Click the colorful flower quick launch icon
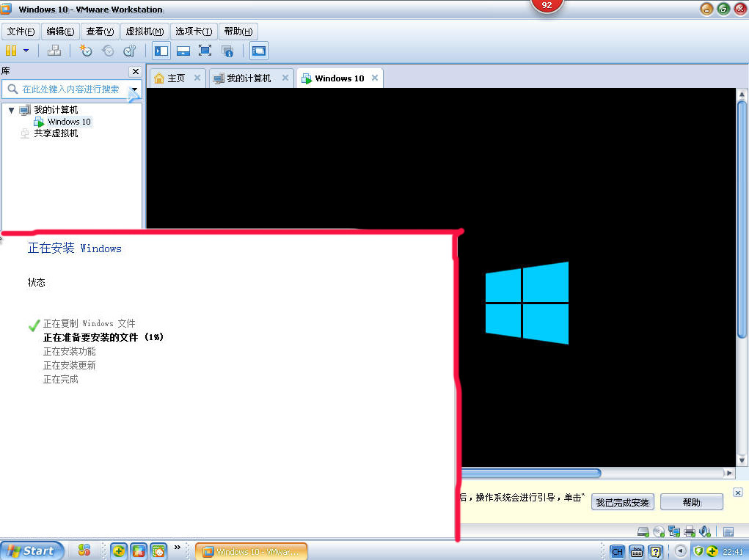The height and width of the screenshot is (560, 749). pyautogui.click(x=84, y=550)
